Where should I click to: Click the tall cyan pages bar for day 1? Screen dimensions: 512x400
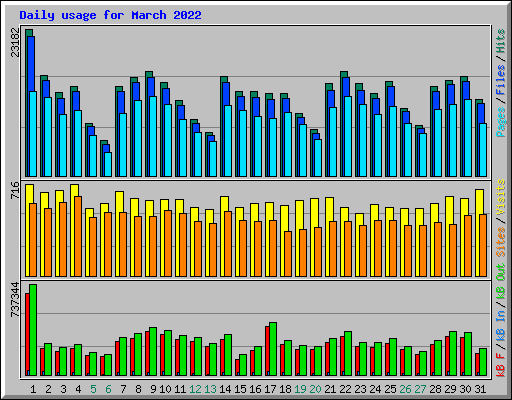click(33, 134)
